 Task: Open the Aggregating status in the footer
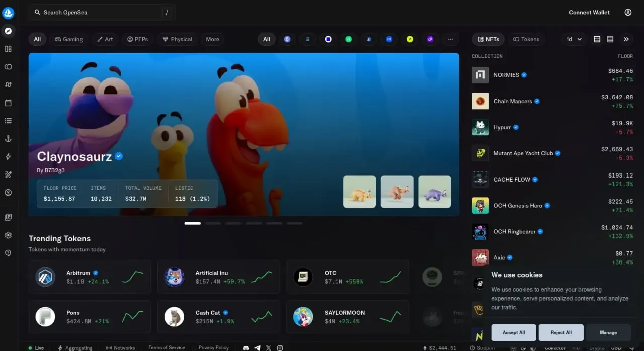(75, 348)
